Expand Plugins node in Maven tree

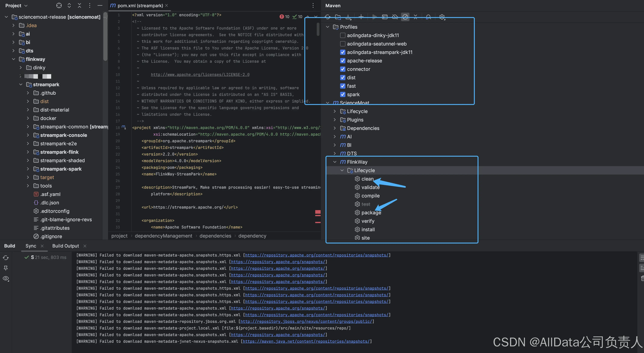[x=335, y=120]
